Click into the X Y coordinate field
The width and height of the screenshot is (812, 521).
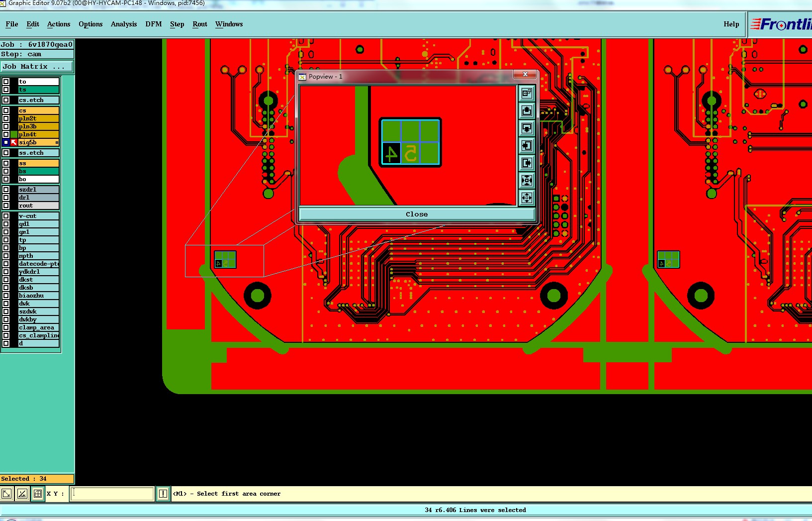point(112,494)
